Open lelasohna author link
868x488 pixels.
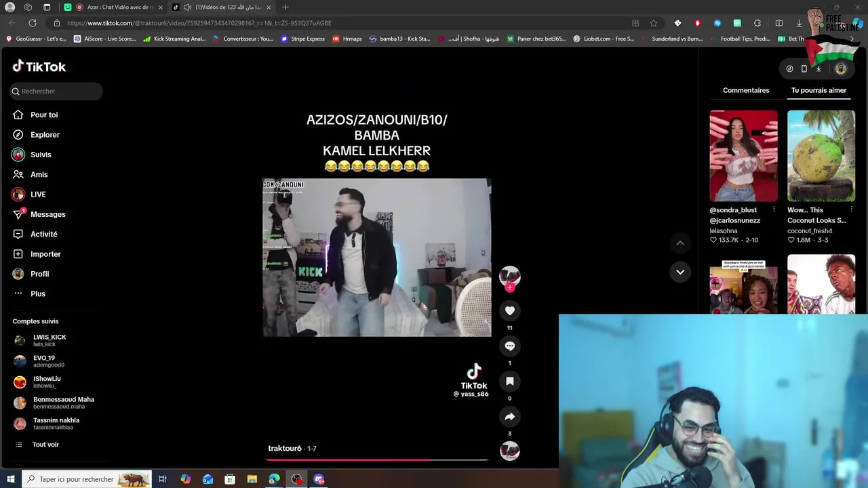tap(724, 231)
